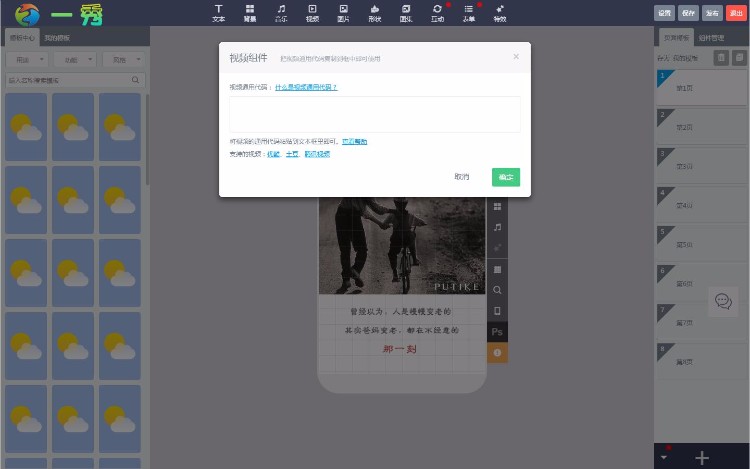The width and height of the screenshot is (750, 469).
Task: Select page 第3页 thumbnail
Action: 701,166
